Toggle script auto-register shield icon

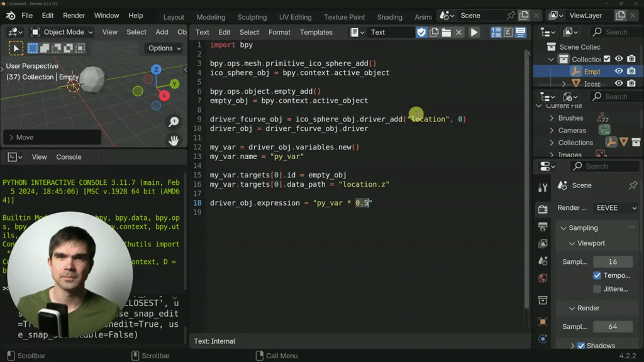coord(421,32)
